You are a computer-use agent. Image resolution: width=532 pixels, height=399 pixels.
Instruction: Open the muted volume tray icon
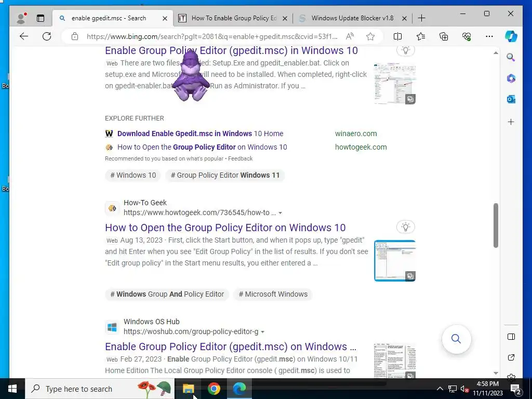[464, 389]
